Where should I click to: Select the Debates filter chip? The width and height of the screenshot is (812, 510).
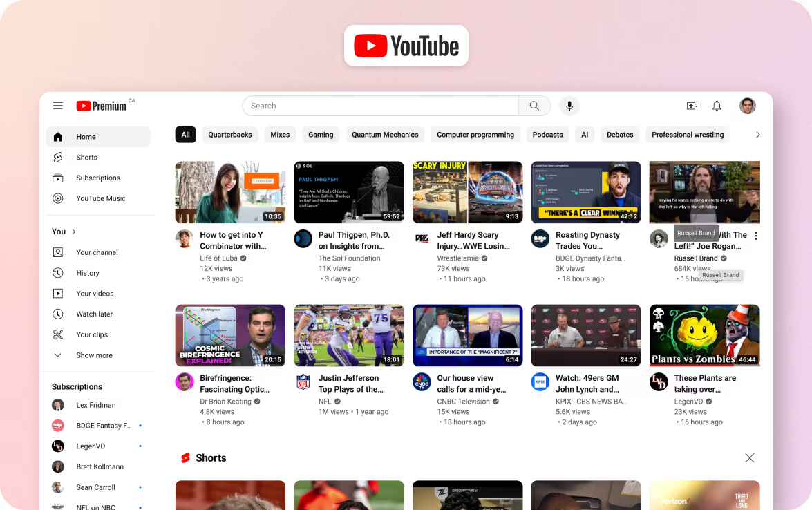[x=620, y=135]
